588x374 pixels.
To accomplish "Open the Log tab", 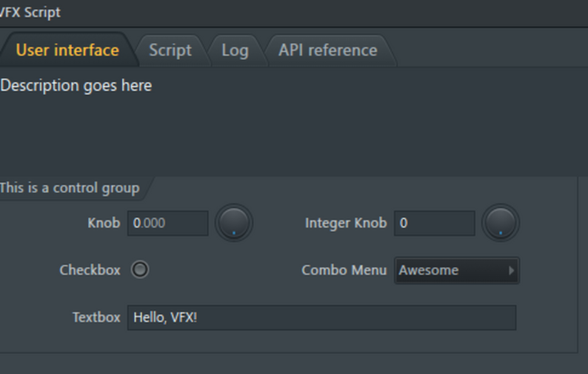I will [x=235, y=50].
